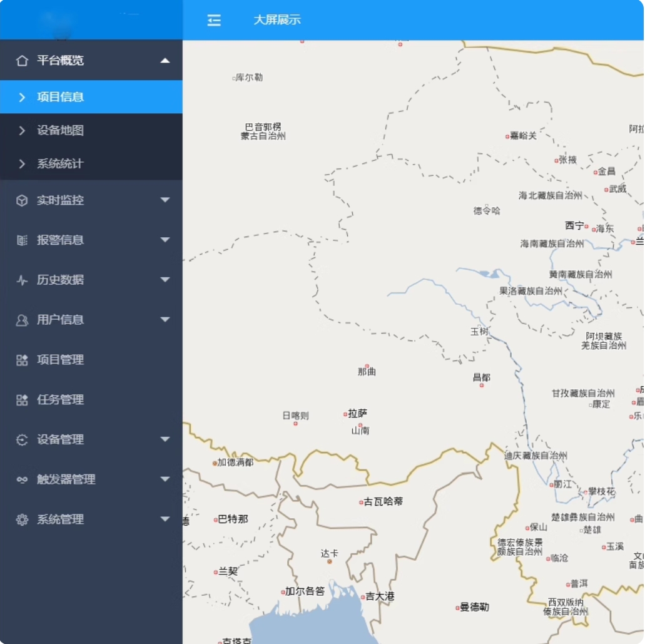Click the 西宁 city label on map
The width and height of the screenshot is (645, 644).
pos(574,225)
